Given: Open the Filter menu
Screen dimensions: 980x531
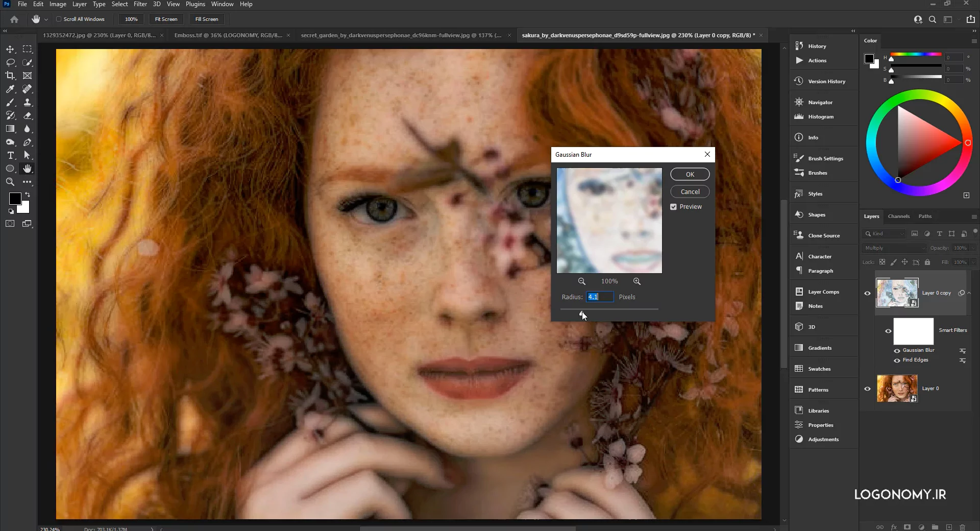Looking at the screenshot, I should pos(140,4).
